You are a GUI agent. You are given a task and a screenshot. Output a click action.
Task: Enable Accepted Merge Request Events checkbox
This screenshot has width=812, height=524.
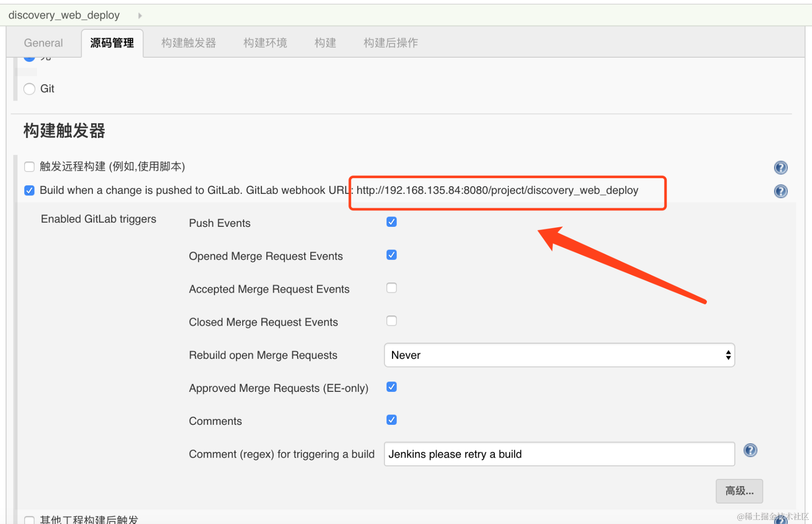[x=392, y=288]
